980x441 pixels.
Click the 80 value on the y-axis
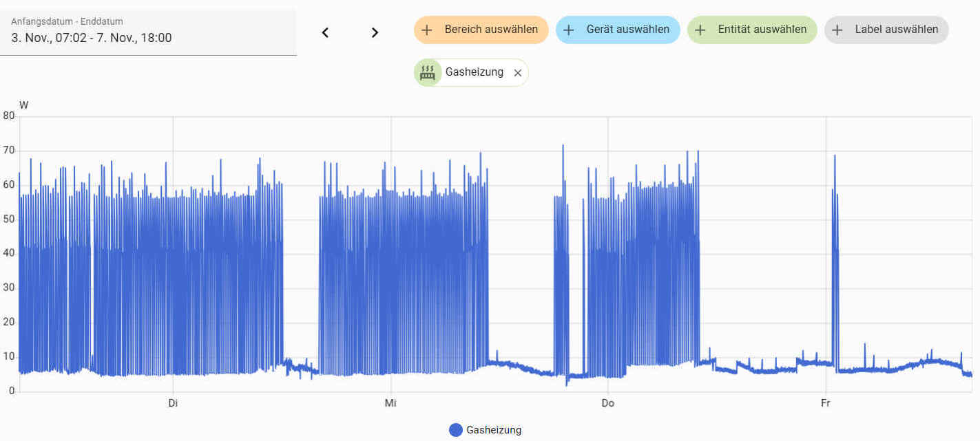point(8,116)
